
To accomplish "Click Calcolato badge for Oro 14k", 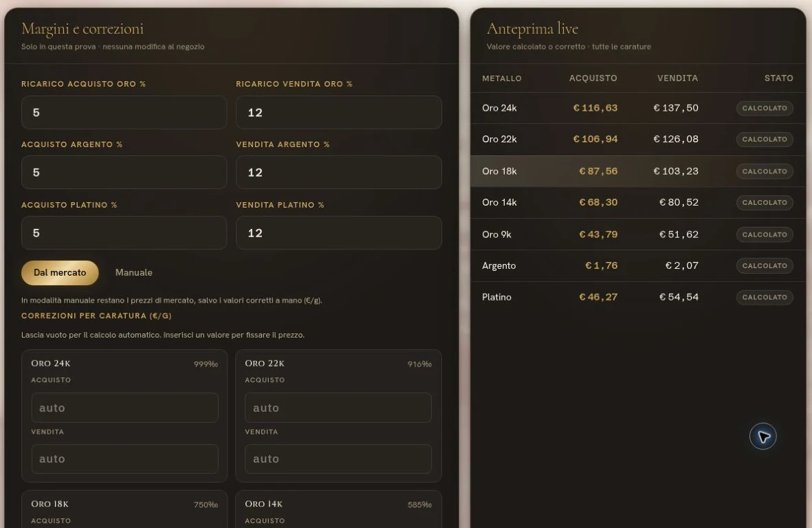I will pos(765,202).
